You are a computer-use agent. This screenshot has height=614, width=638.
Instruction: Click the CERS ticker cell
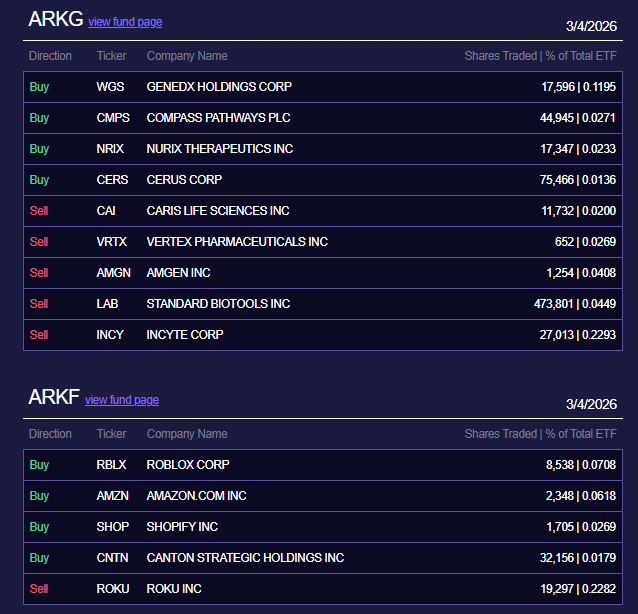click(112, 179)
